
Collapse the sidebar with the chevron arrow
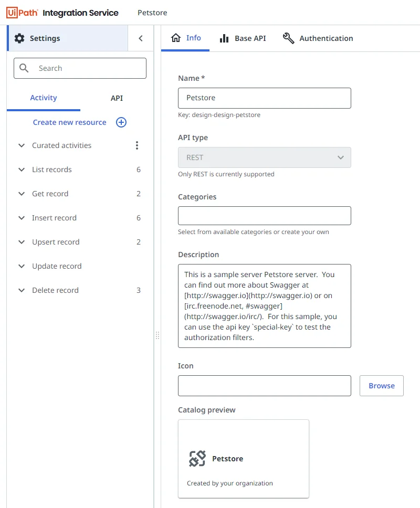[x=141, y=38]
